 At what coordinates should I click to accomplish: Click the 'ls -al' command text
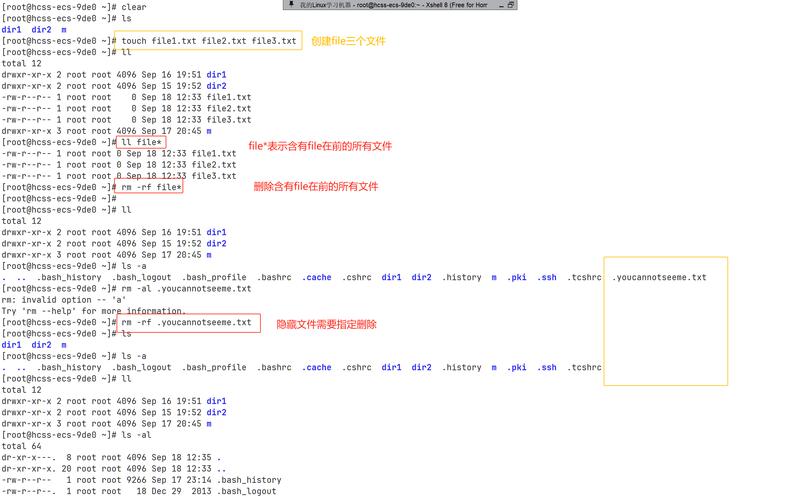click(136, 435)
